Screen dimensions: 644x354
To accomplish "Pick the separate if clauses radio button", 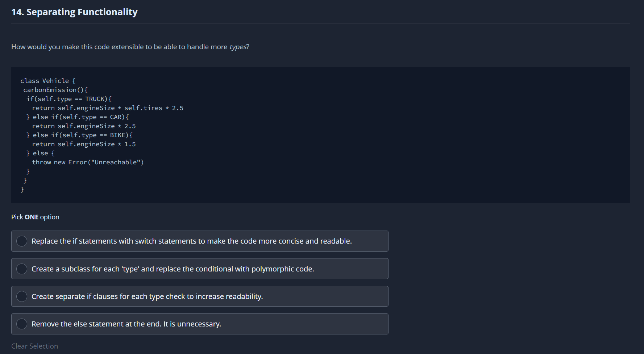I will click(x=22, y=296).
